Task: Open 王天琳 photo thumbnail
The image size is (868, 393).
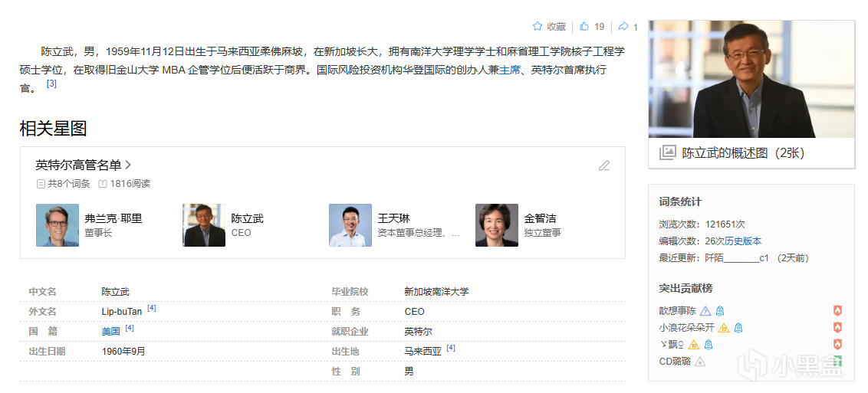Action: point(350,225)
